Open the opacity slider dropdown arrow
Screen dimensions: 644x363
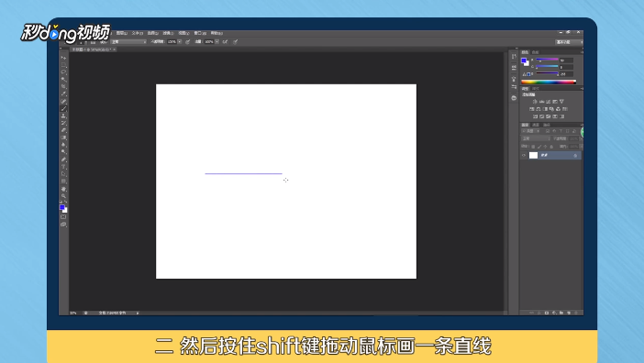click(180, 41)
